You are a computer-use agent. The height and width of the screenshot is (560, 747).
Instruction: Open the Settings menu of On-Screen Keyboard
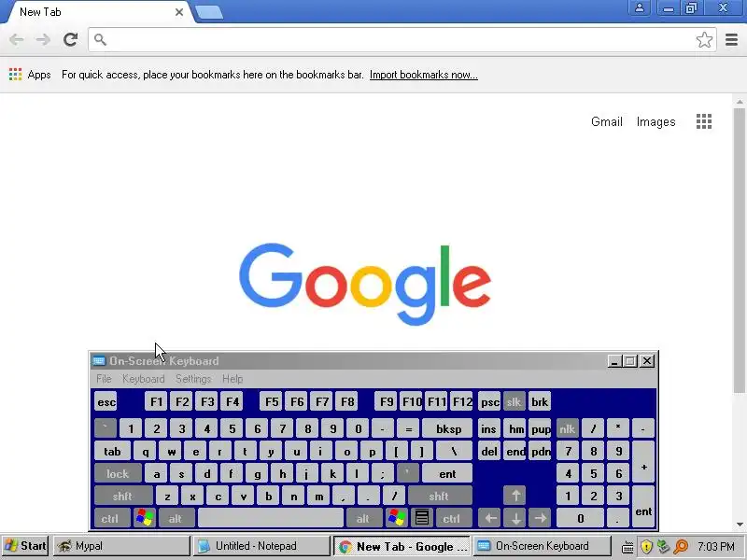[x=193, y=379]
